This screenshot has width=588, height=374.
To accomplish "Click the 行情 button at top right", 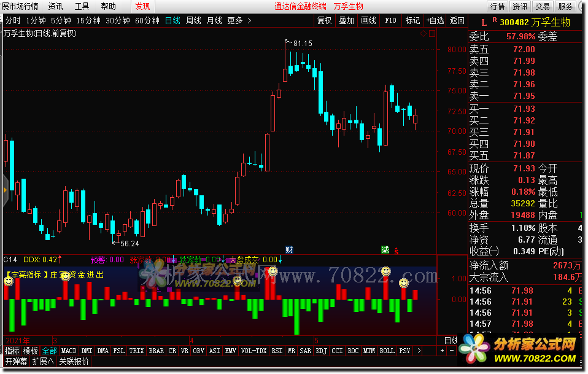I will (498, 6).
